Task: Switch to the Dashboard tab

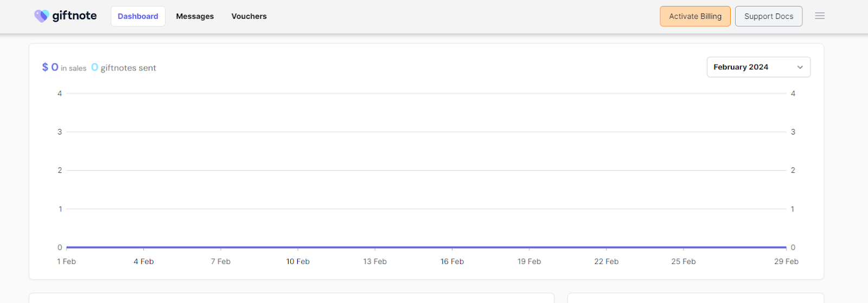Action: (x=138, y=16)
